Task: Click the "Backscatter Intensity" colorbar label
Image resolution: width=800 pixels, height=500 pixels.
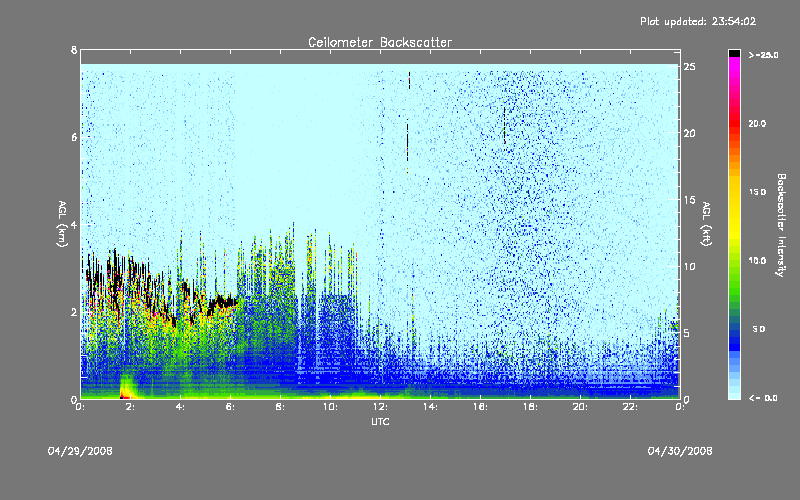Action: pos(781,225)
